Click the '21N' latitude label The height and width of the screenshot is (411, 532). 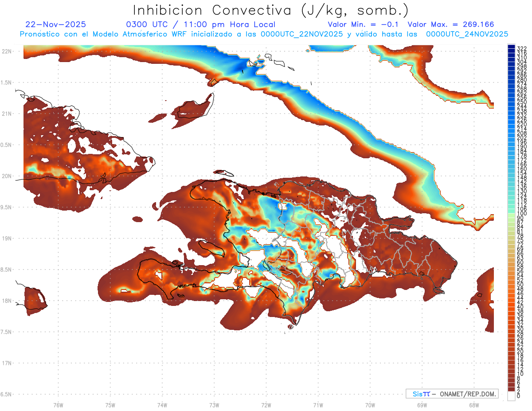click(x=6, y=114)
